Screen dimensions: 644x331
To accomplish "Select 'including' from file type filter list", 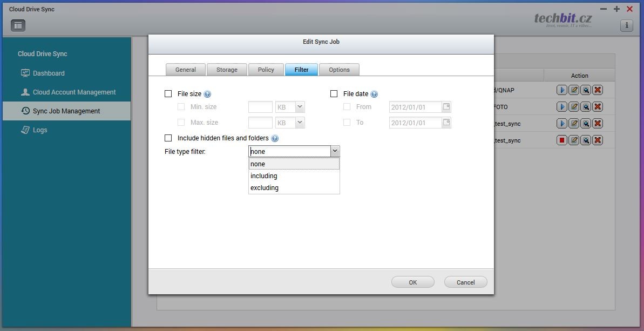I will (264, 176).
